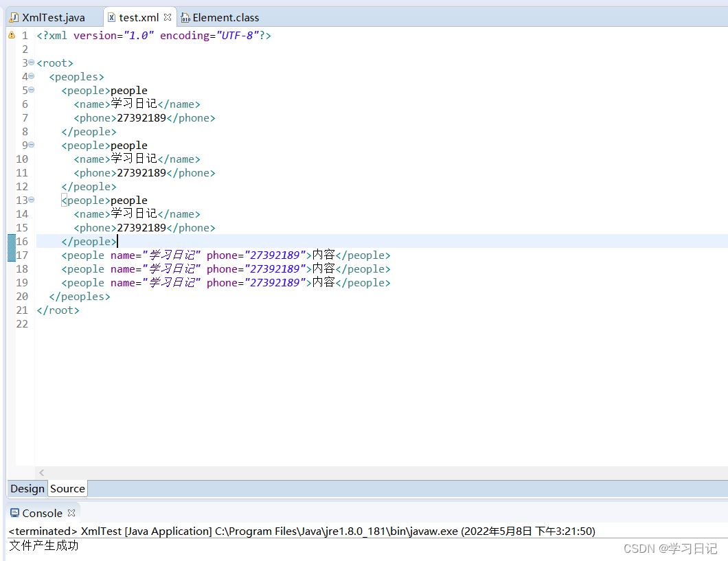Screen dimensions: 728x561
Task: Click the Java file icon on XmlTest.java tab
Action: pyautogui.click(x=14, y=18)
